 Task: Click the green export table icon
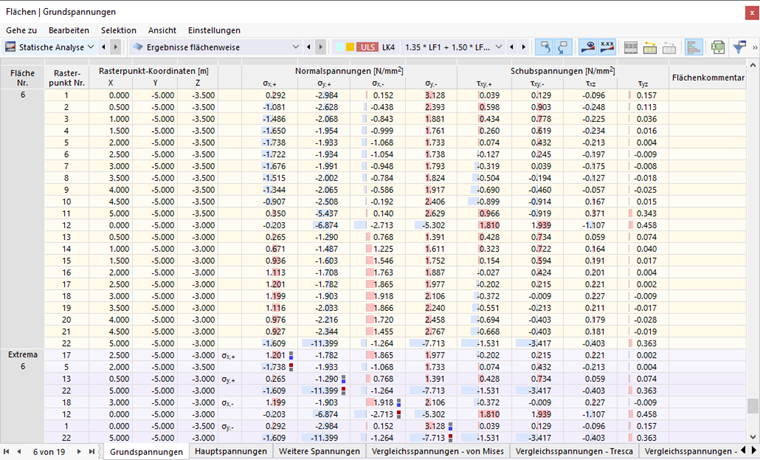(717, 47)
